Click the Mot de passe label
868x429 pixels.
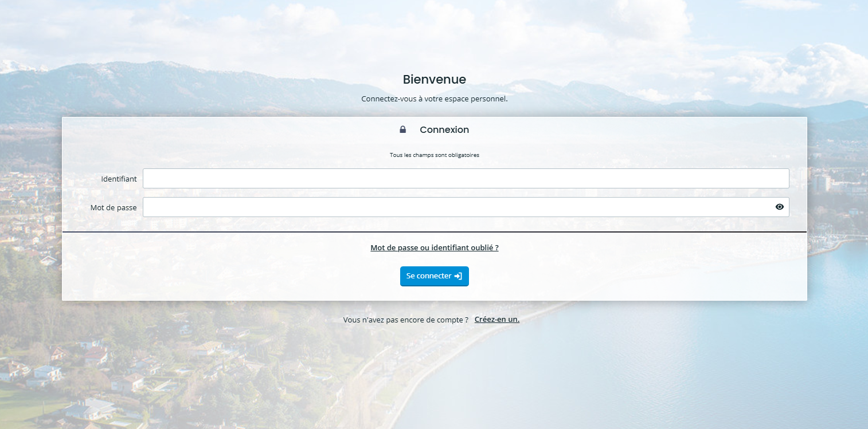click(114, 207)
